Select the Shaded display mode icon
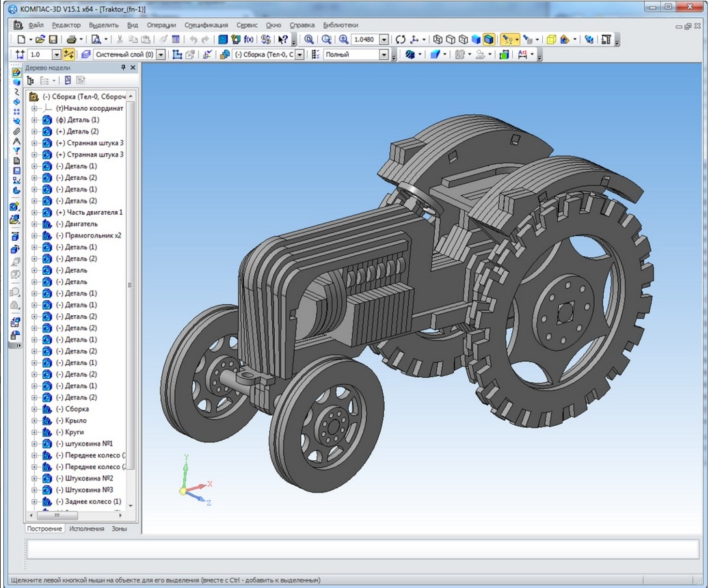 [x=476, y=40]
